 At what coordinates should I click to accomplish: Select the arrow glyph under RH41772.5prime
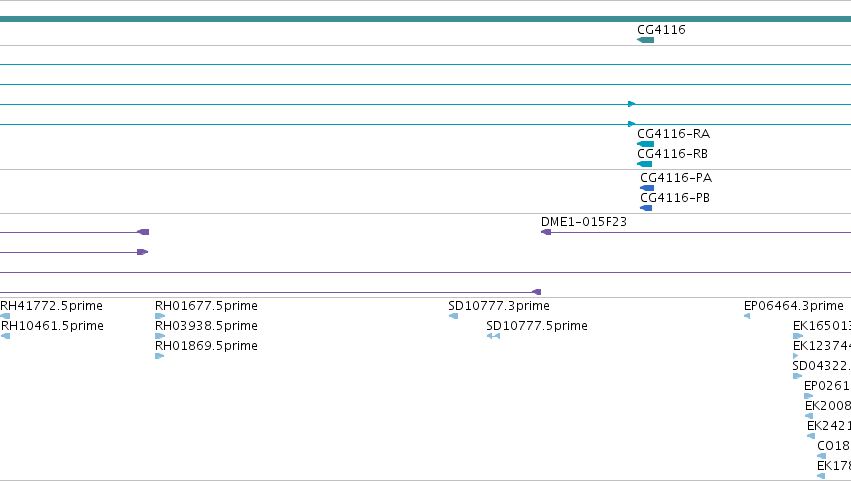tap(5, 316)
